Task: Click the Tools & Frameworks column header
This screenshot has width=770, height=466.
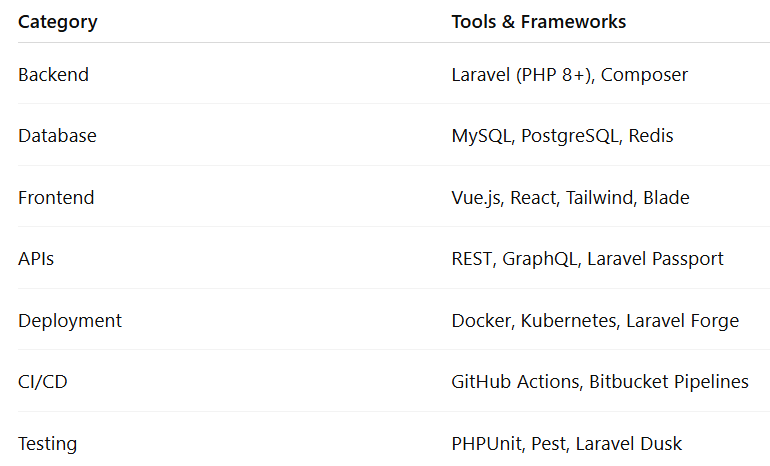Action: [x=538, y=21]
